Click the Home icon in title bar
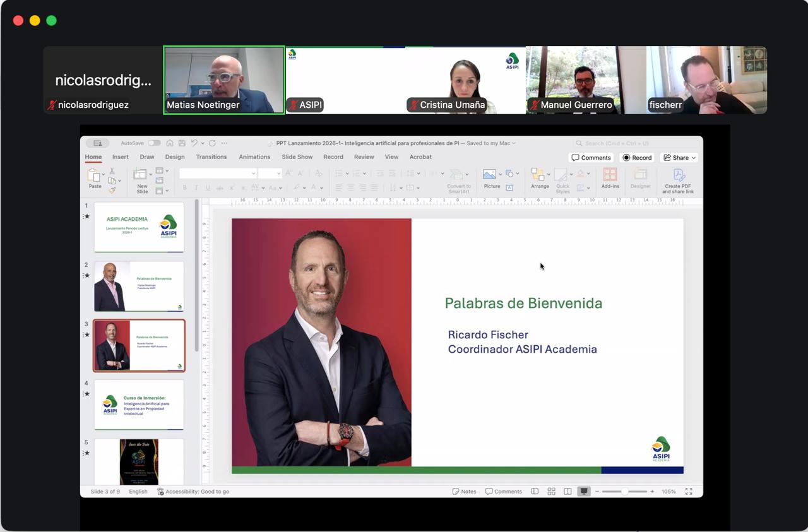808x532 pixels. point(170,143)
